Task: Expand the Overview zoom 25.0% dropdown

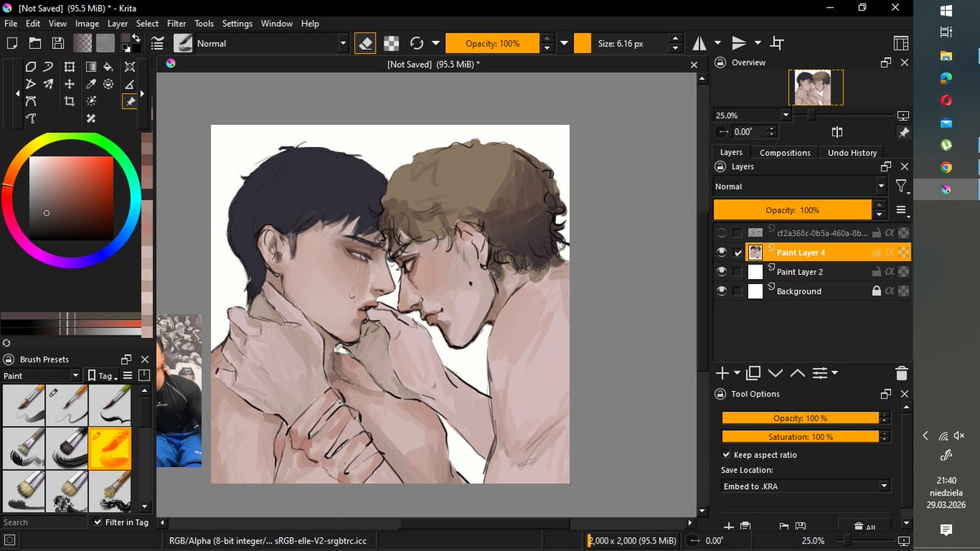Action: [786, 115]
